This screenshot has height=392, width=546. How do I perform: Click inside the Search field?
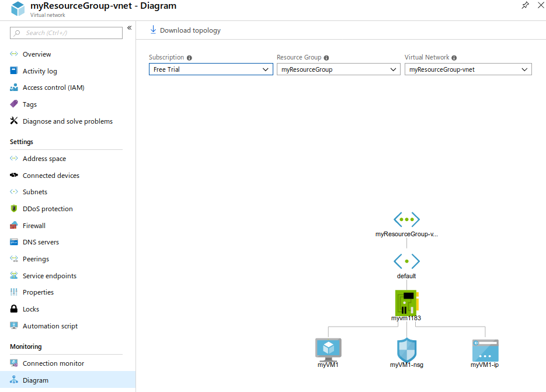(x=65, y=33)
